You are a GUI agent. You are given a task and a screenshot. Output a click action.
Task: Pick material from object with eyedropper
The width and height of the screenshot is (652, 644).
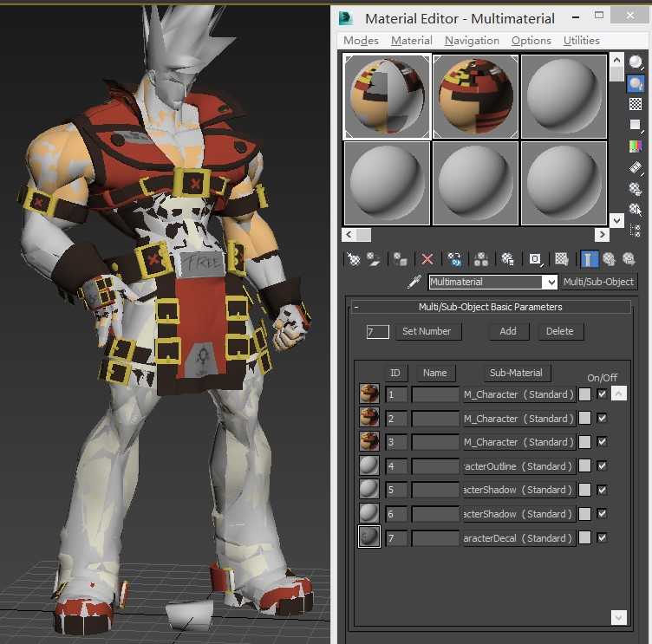pos(414,282)
